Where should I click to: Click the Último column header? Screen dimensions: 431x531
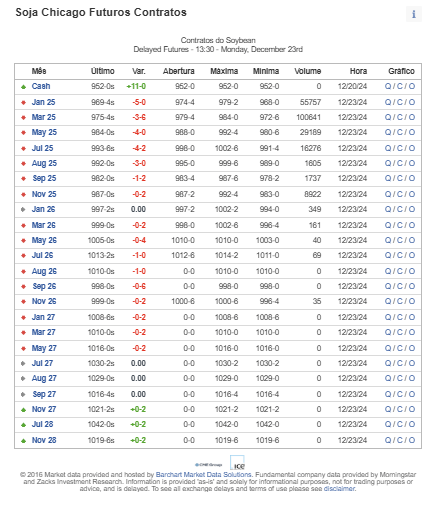click(x=103, y=71)
